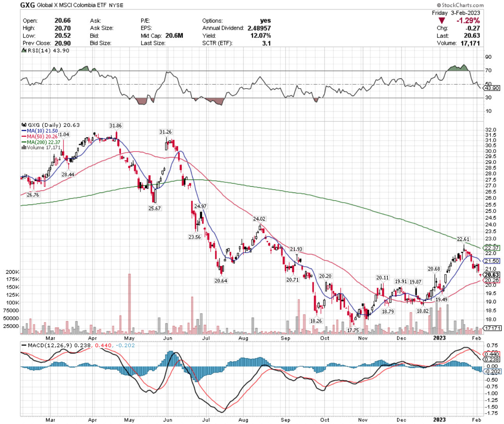Click the -1.29% percent change value
504x424 pixels.
468,20
